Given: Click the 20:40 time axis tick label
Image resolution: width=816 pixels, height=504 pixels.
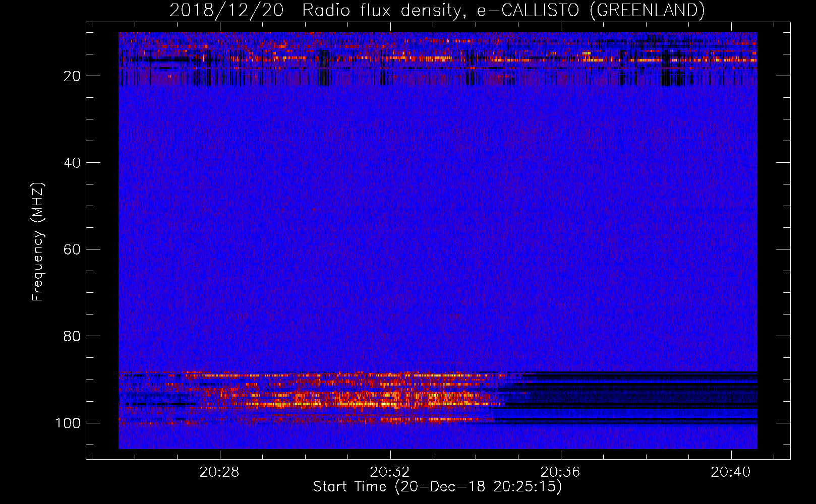Looking at the screenshot, I should 731,472.
